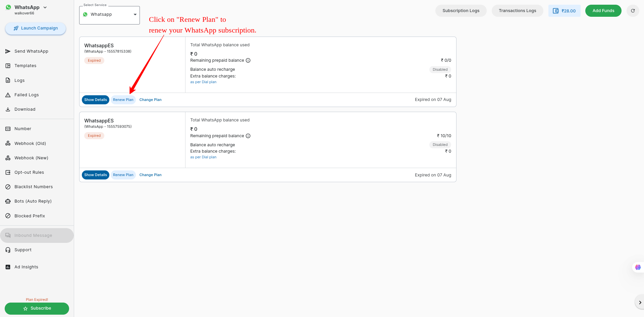Click the Opt-out Rules exit icon
The height and width of the screenshot is (317, 644).
coord(8,172)
